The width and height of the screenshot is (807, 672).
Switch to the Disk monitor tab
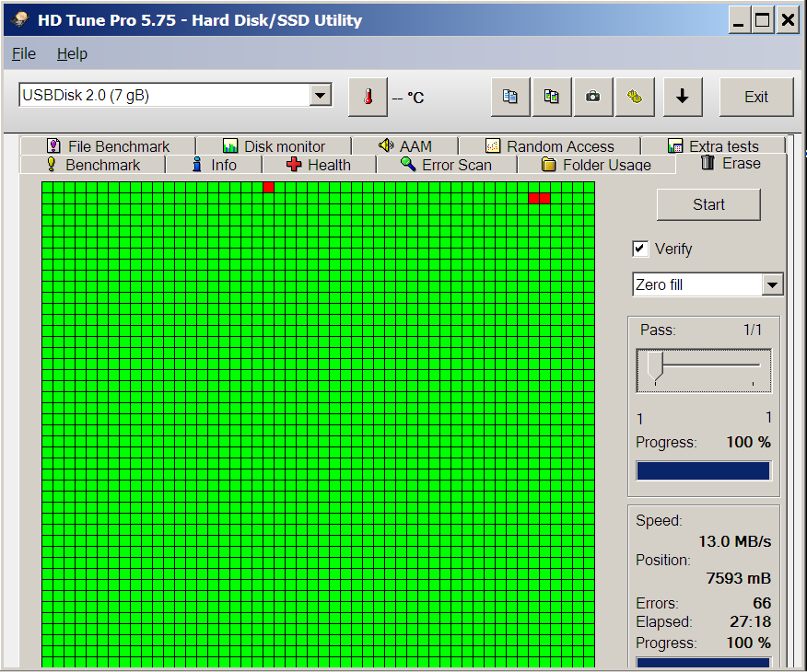274,146
